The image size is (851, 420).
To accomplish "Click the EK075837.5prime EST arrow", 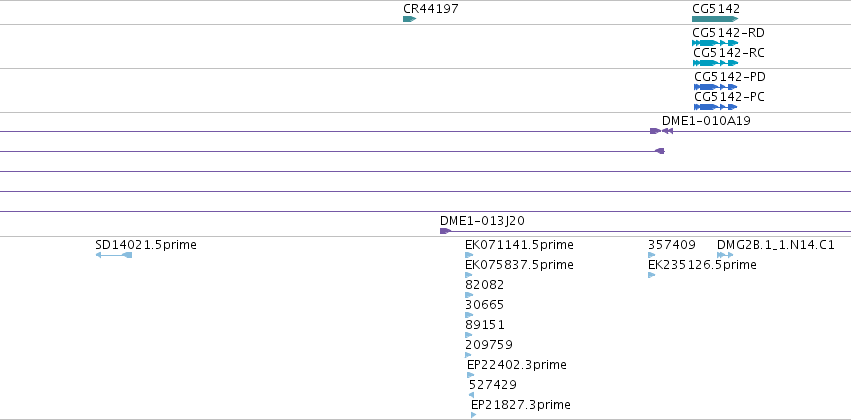I will tap(469, 275).
